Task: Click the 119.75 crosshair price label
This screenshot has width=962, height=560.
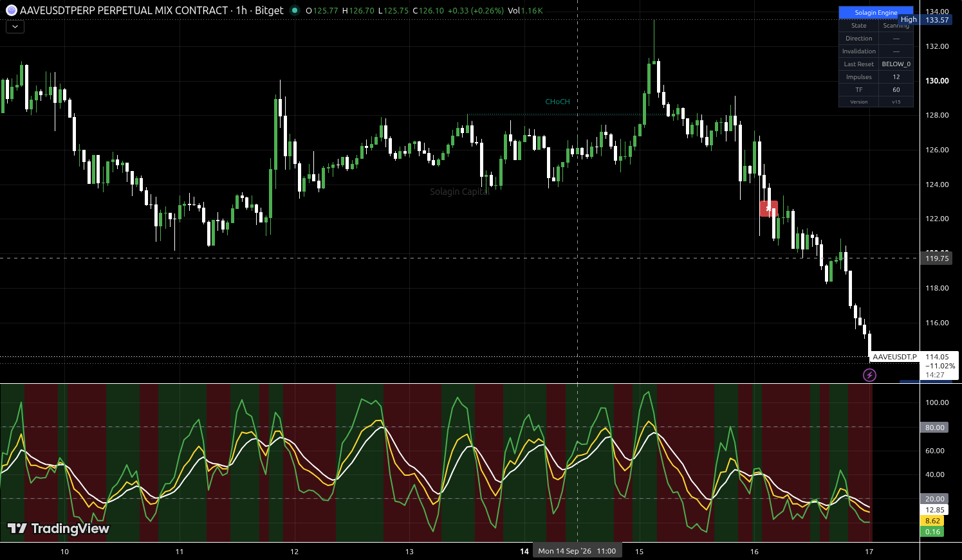Action: 937,258
